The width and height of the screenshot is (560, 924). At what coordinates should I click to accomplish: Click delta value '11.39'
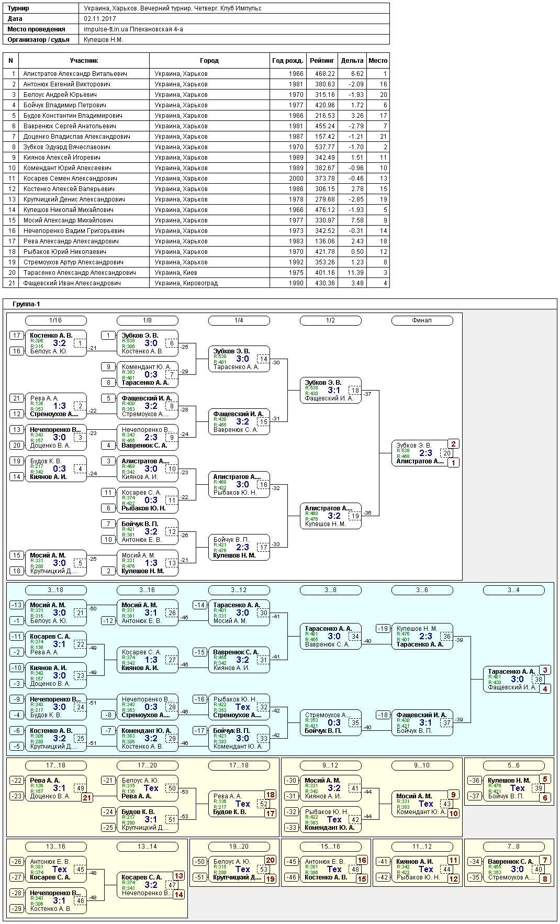tap(356, 273)
